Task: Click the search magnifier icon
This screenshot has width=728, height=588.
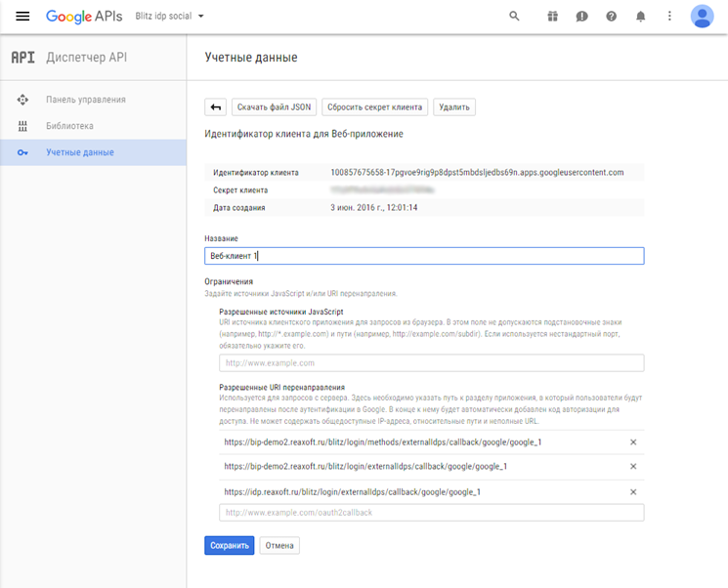Action: [514, 17]
